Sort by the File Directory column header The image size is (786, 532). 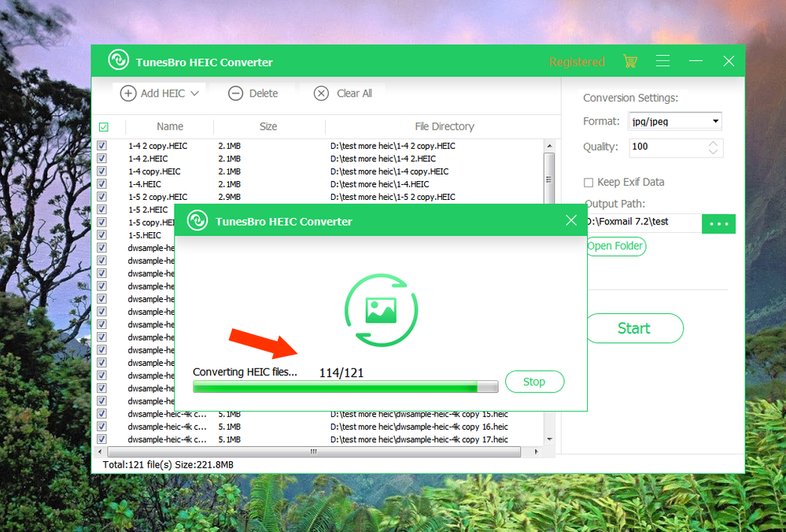[444, 127]
